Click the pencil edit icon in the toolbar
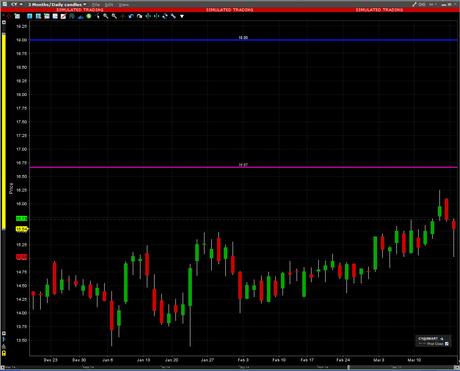The height and width of the screenshot is (371, 460). pyautogui.click(x=63, y=16)
